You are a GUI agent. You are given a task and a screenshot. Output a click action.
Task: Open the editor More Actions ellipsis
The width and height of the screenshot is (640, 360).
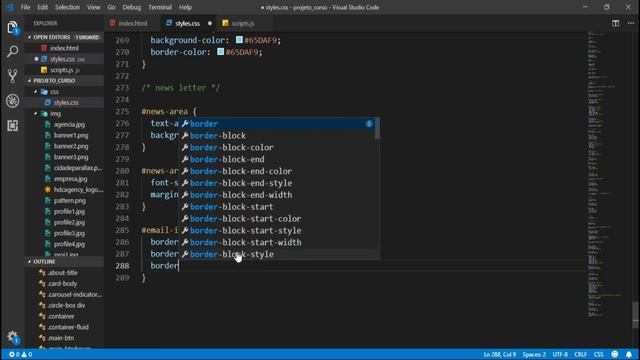(x=631, y=23)
